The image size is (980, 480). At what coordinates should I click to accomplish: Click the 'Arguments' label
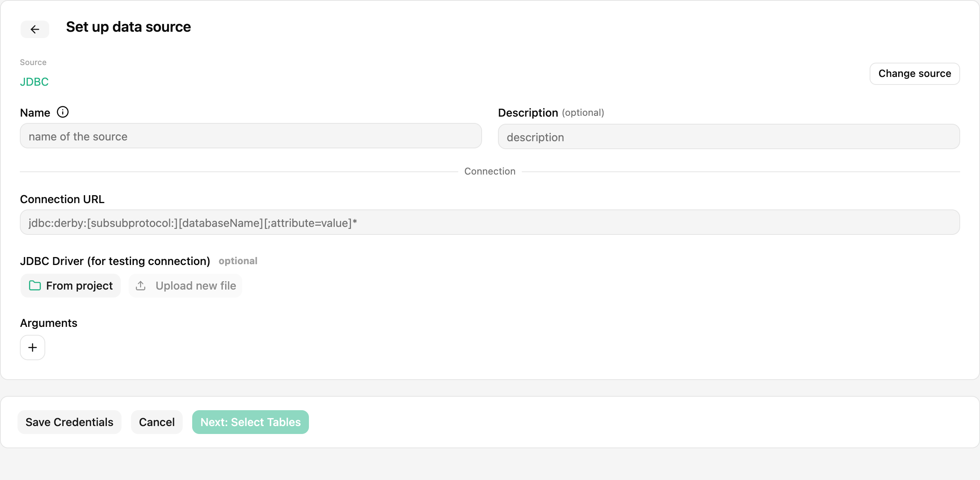click(x=49, y=323)
